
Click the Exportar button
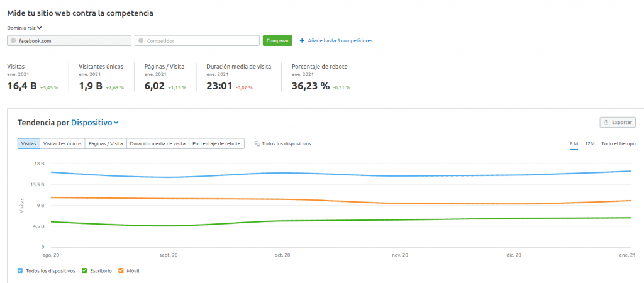(x=618, y=123)
